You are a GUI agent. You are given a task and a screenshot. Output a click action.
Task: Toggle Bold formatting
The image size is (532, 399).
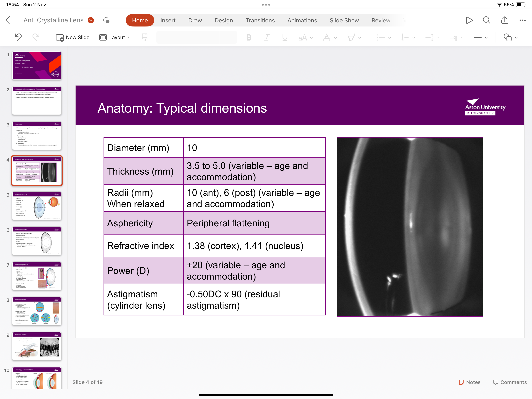pos(249,38)
